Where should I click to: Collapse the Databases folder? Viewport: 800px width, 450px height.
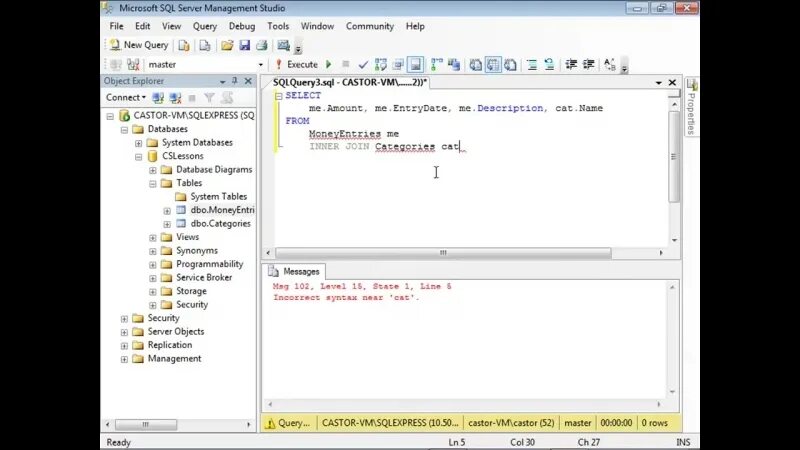pos(124,130)
